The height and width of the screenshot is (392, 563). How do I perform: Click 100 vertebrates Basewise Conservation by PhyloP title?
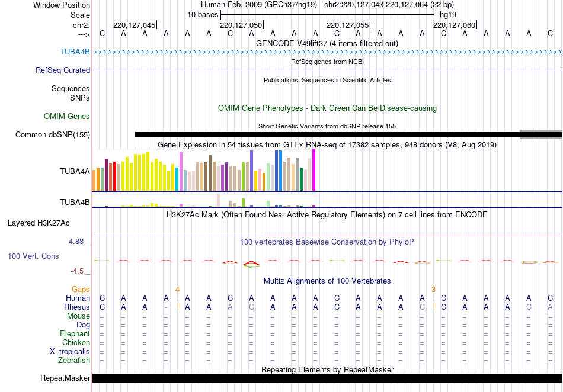tap(327, 242)
